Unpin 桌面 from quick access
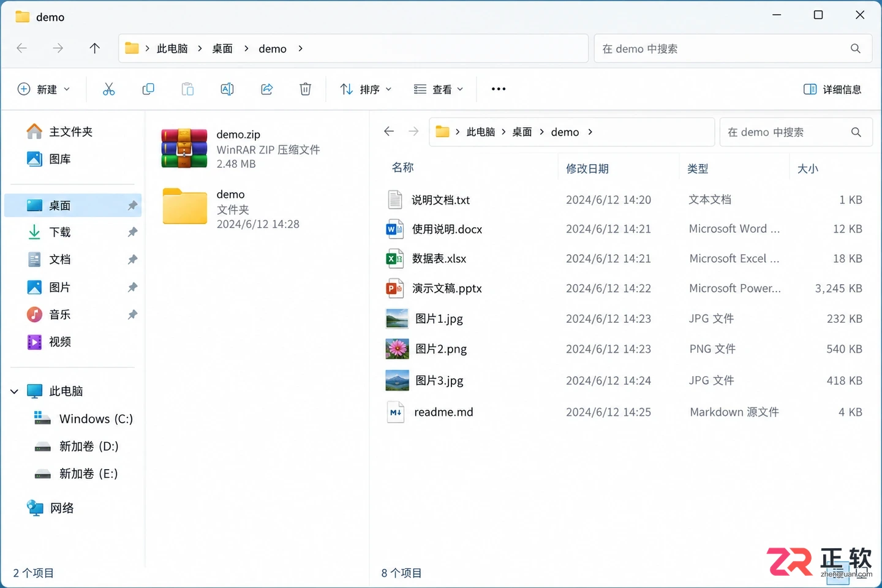Viewport: 882px width, 588px height. click(x=132, y=206)
